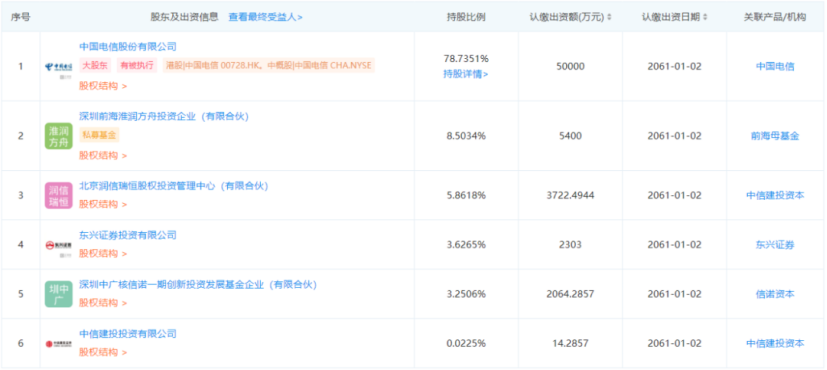Open 深圳中广核信诺一期创新投资发展基金企业 link
The height and width of the screenshot is (370, 827).
(198, 285)
